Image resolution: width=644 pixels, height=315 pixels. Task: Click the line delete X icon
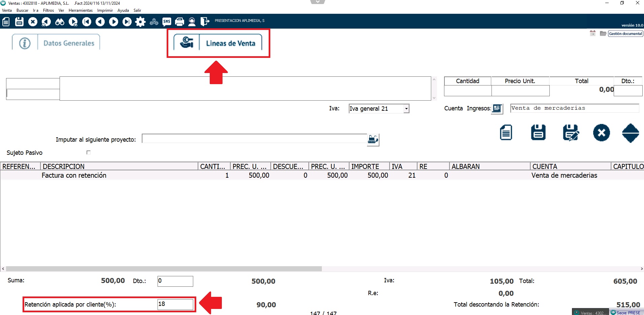601,133
